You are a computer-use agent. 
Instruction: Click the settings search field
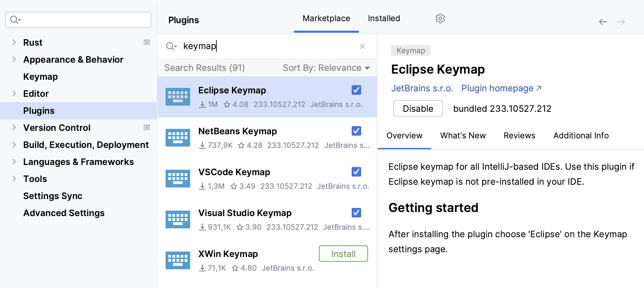[x=82, y=20]
